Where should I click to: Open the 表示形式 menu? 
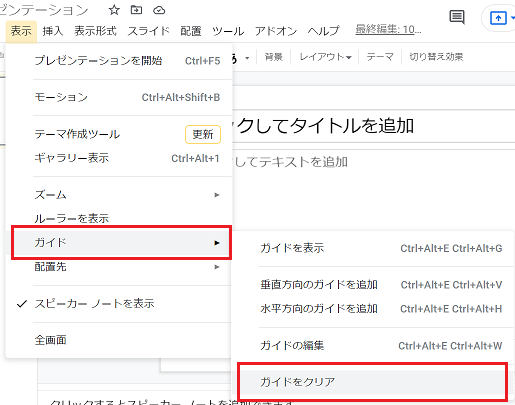[95, 31]
